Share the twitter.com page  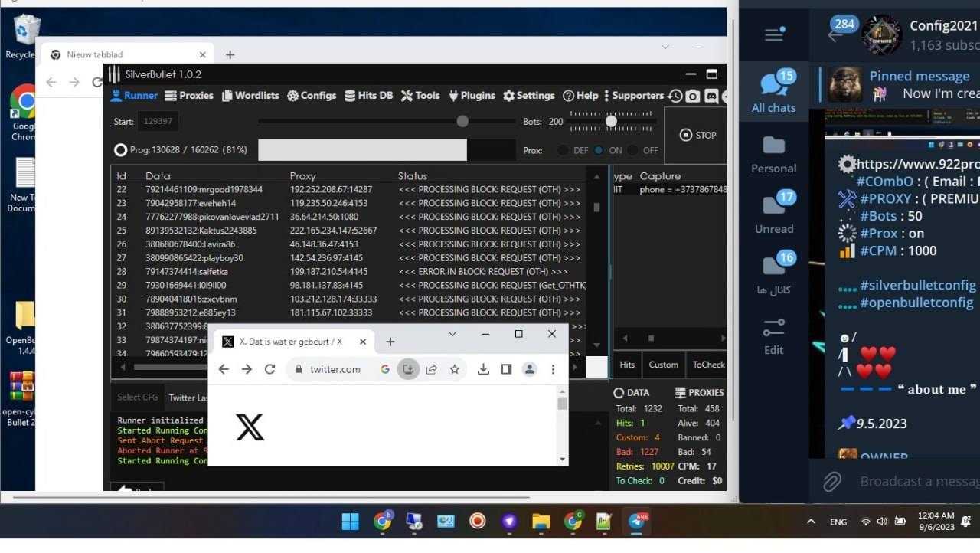tap(431, 369)
